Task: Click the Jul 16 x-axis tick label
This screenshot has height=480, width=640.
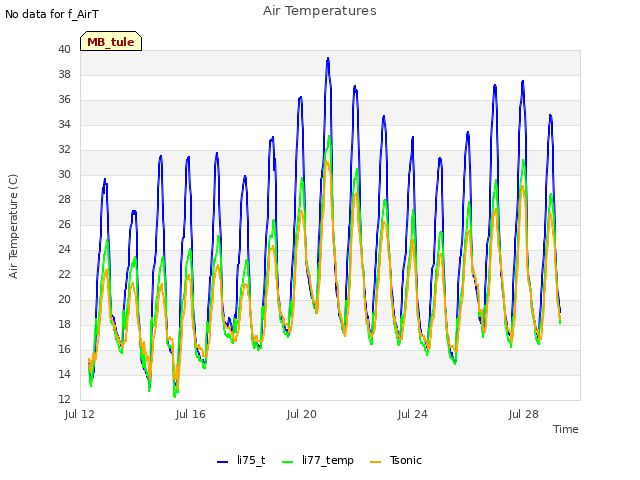Action: (191, 414)
